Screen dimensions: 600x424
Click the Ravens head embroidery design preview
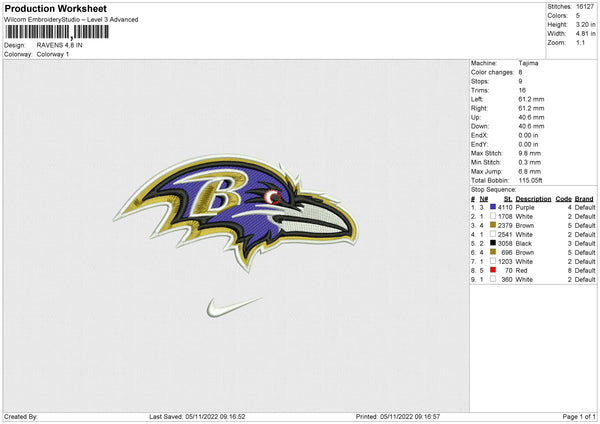click(235, 212)
